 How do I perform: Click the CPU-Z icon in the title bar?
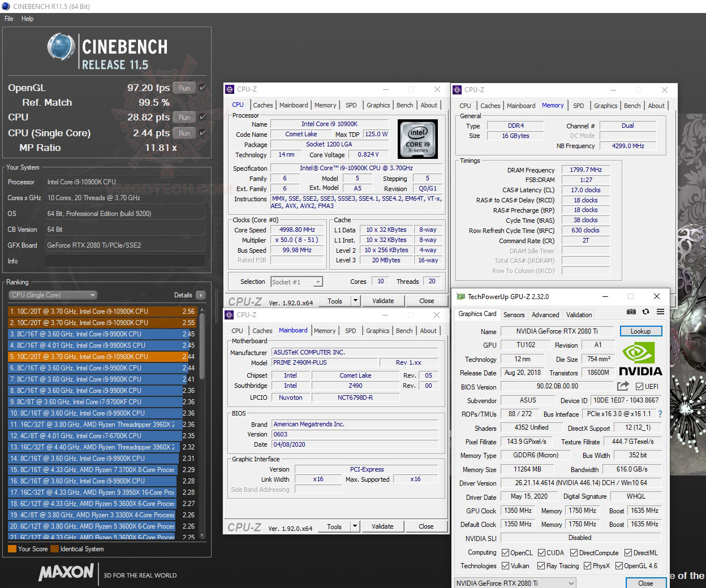230,89
